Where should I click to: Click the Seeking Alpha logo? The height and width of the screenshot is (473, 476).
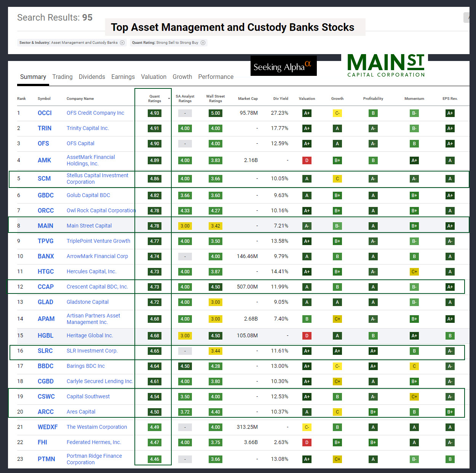click(x=283, y=66)
